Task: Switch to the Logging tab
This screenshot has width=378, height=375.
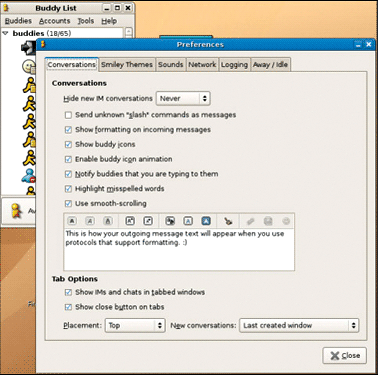Action: [234, 65]
